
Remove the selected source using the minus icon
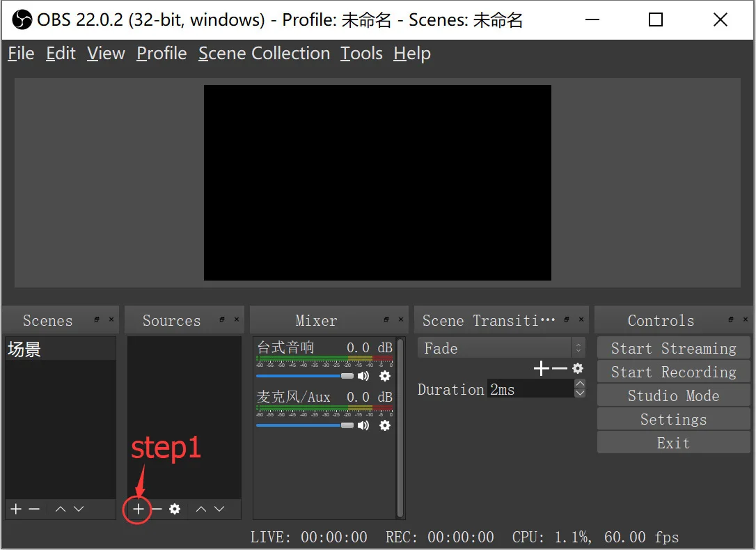[157, 510]
